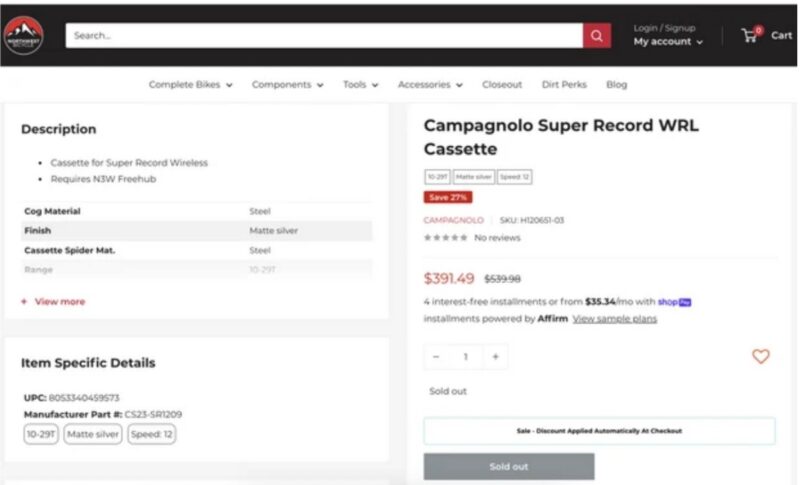The width and height of the screenshot is (800, 485).
Task: Click Speed: 12 tag in Item Specific Details
Action: 152,434
